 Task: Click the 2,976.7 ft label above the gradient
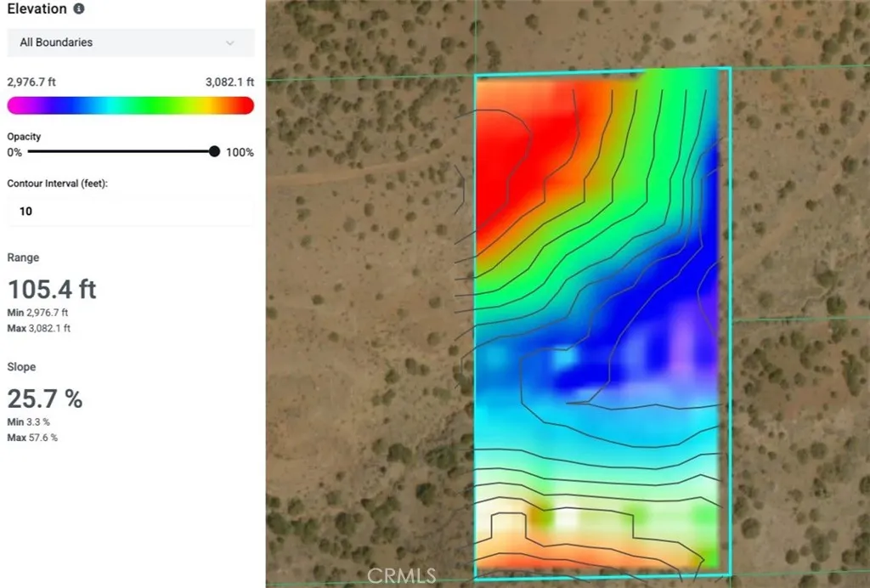point(31,82)
